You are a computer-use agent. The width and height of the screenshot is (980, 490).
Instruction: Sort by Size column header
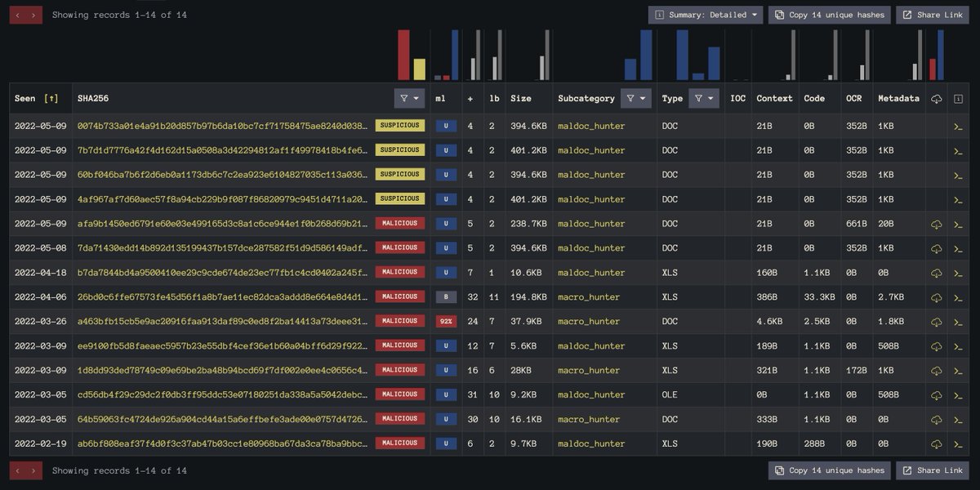[x=520, y=99]
